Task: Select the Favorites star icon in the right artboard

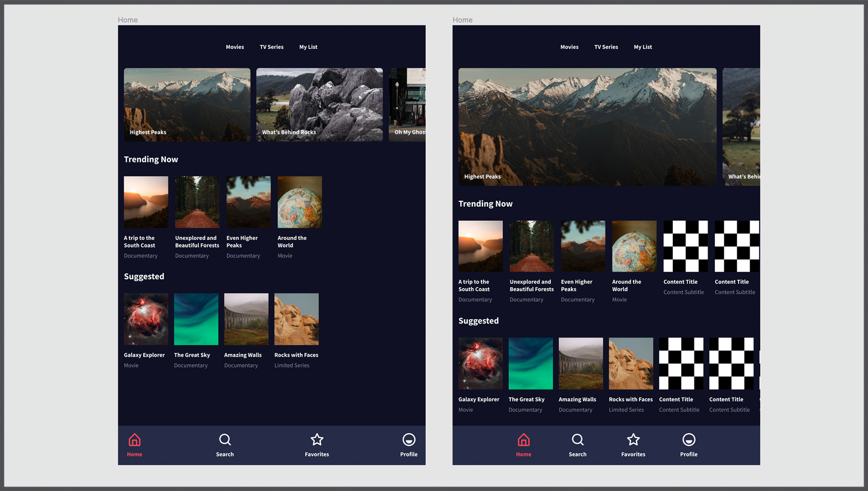Action: pos(633,440)
